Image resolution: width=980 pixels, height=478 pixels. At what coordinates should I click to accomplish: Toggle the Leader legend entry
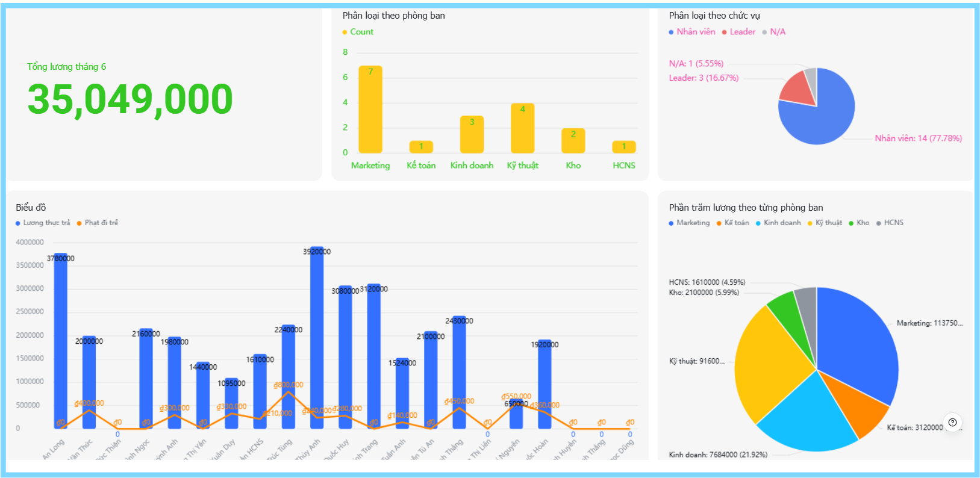[738, 32]
